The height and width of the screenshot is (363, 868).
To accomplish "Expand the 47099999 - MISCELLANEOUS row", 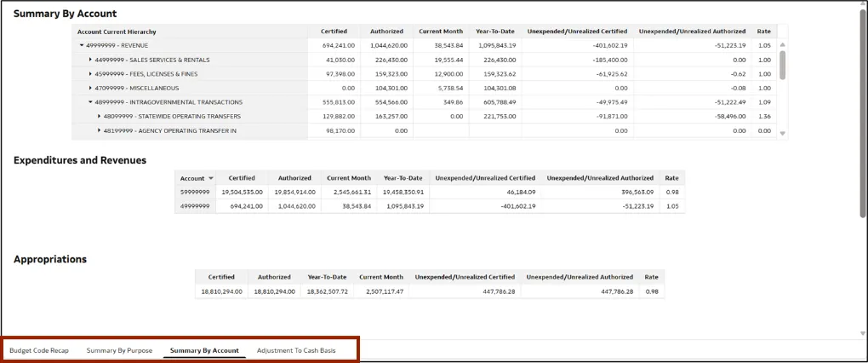I will (x=90, y=88).
